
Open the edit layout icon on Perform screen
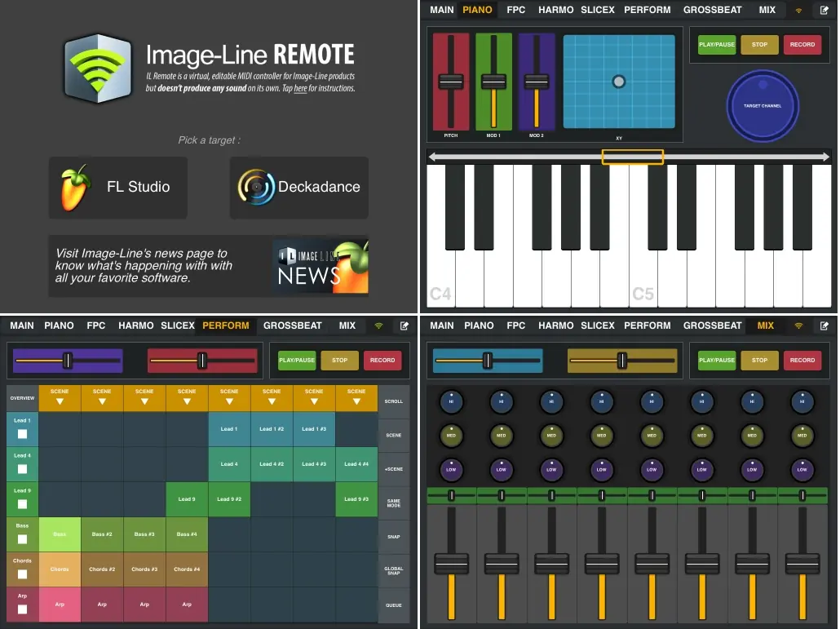tap(404, 326)
